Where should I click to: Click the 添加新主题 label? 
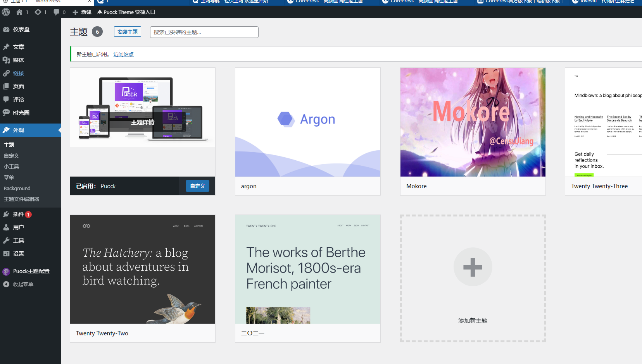473,321
